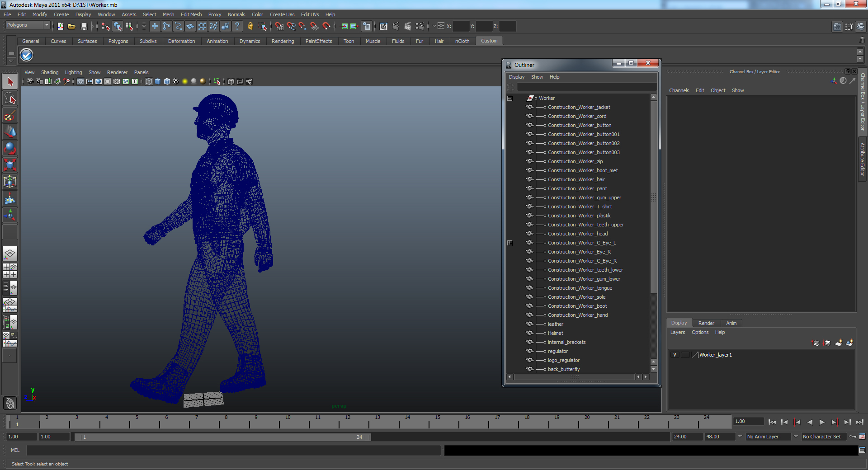Enable use all lights yellow sphere
The image size is (868, 470).
click(x=185, y=81)
